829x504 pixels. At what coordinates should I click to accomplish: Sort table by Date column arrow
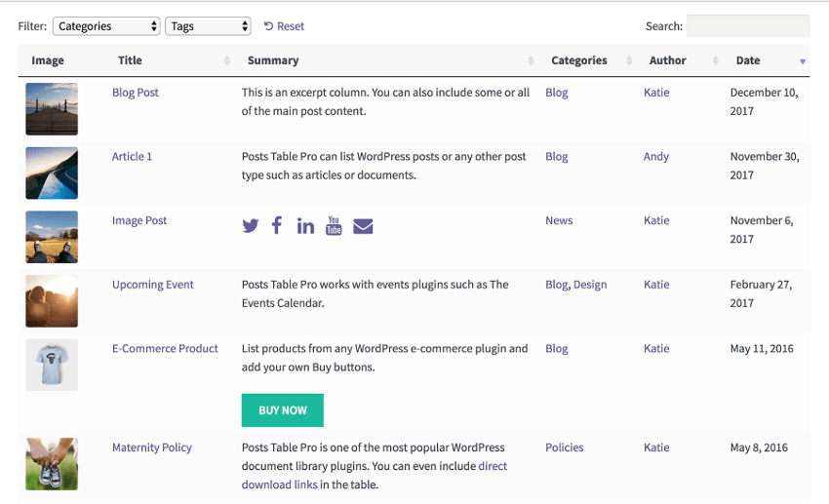[x=803, y=61]
